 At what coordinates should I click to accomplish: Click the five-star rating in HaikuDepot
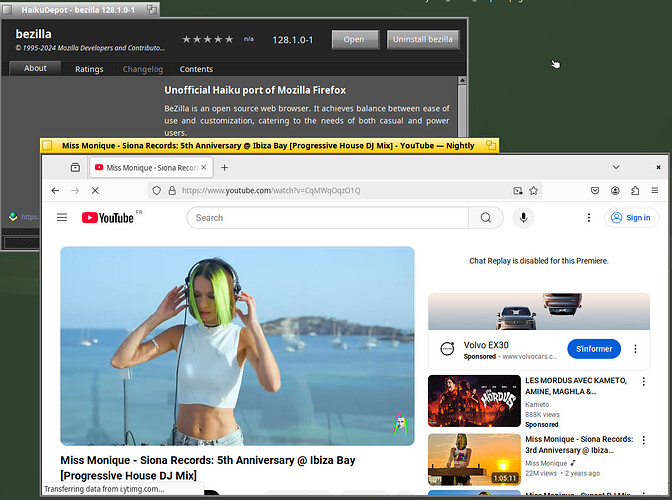(207, 39)
